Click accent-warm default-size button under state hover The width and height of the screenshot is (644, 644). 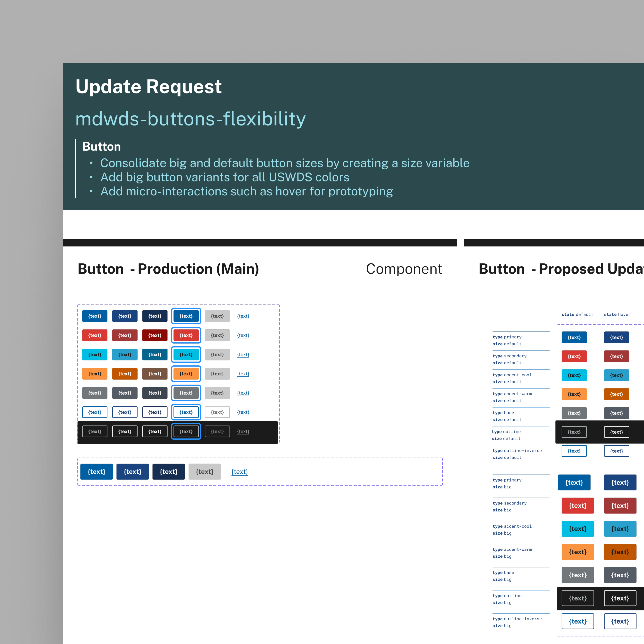pyautogui.click(x=616, y=394)
